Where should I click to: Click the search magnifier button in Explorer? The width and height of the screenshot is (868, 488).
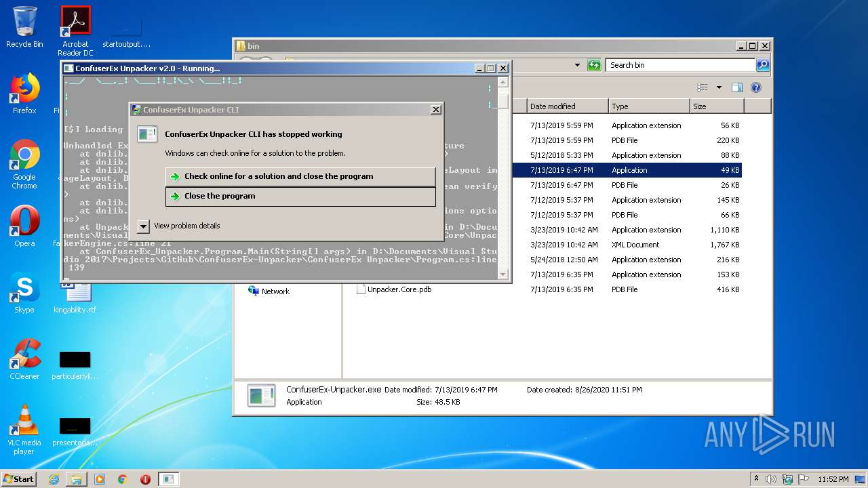pyautogui.click(x=763, y=65)
